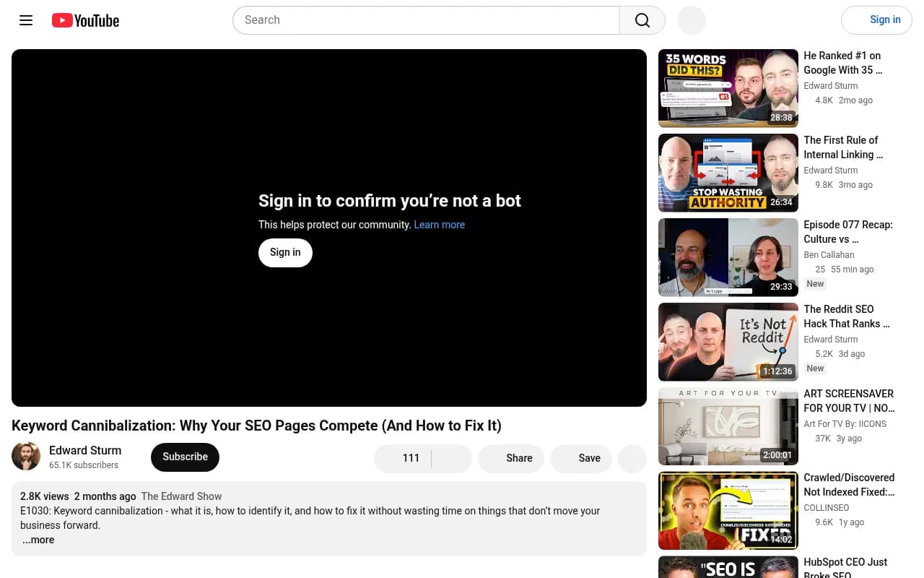Viewport: 924px width, 578px height.
Task: Click 65.1K subscribers text
Action: click(84, 465)
